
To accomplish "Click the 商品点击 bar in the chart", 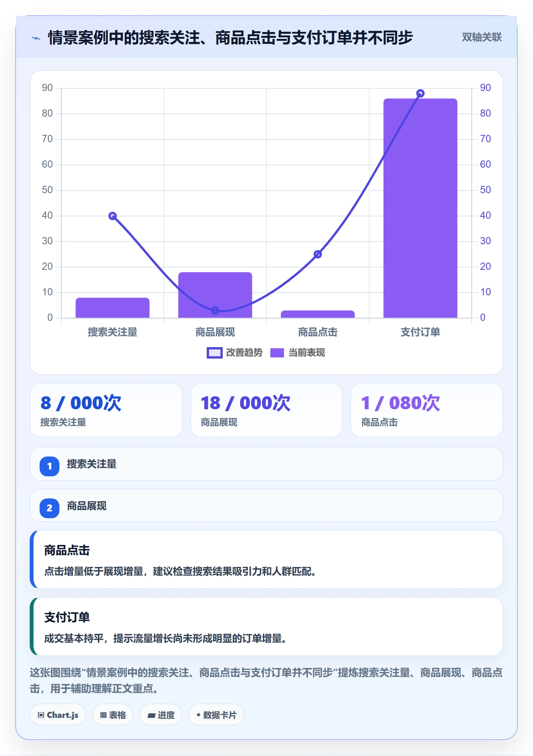I will tap(318, 314).
